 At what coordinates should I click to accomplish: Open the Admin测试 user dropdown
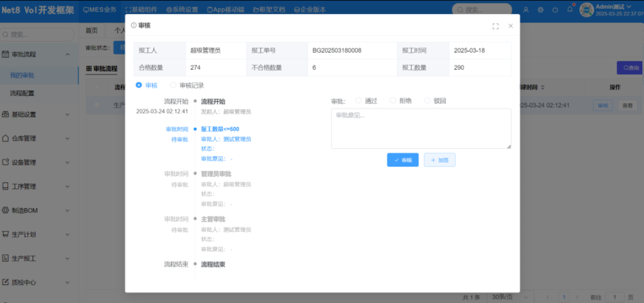click(x=614, y=6)
